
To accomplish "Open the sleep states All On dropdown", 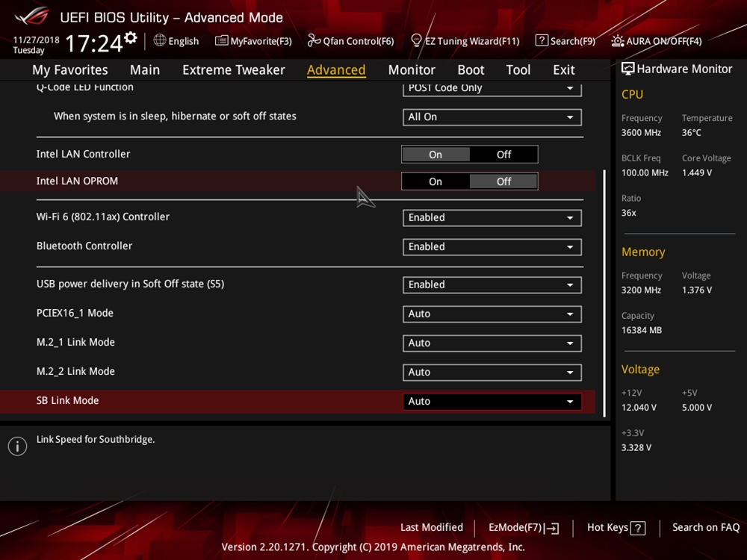I will 492,117.
